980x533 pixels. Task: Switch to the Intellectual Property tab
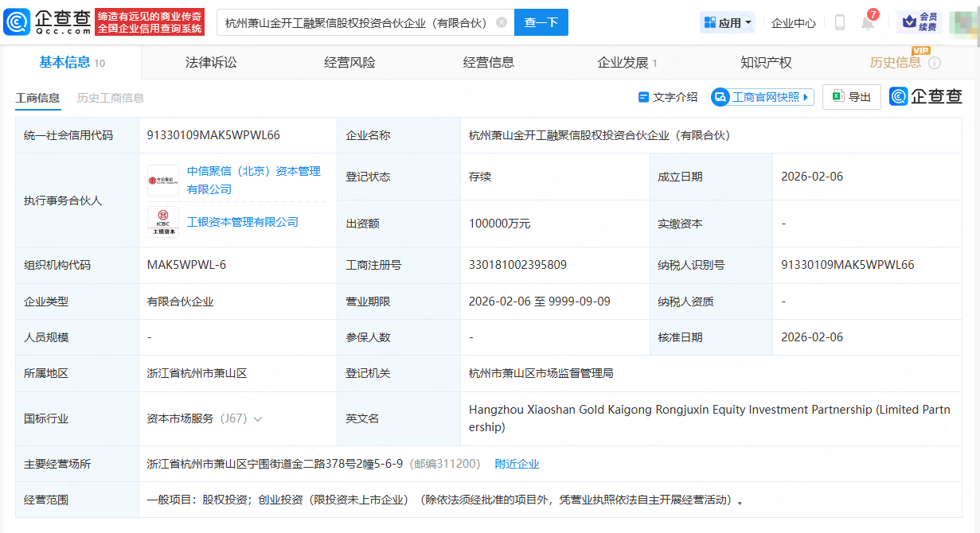coord(766,62)
